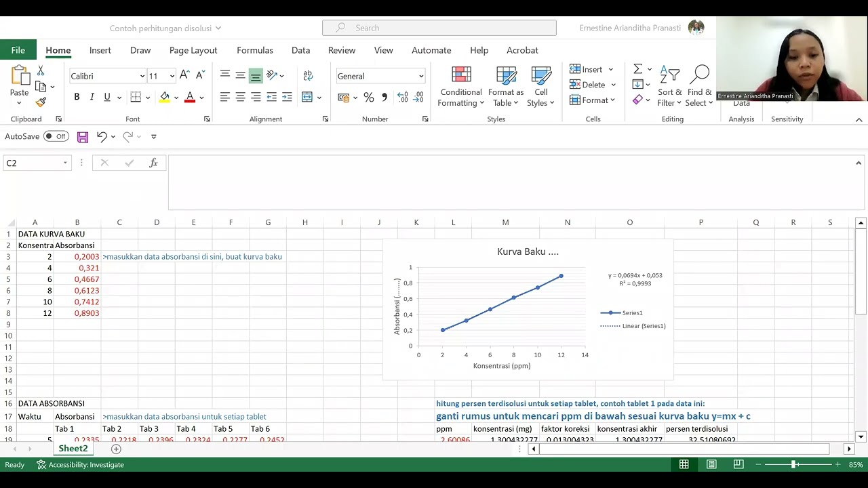Switch to Page Layout view icon
Screen dimensions: 868x488
[711, 464]
